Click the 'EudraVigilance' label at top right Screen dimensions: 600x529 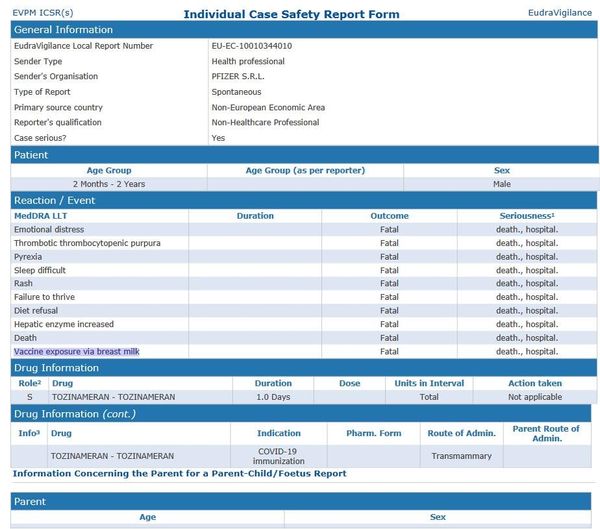[560, 13]
